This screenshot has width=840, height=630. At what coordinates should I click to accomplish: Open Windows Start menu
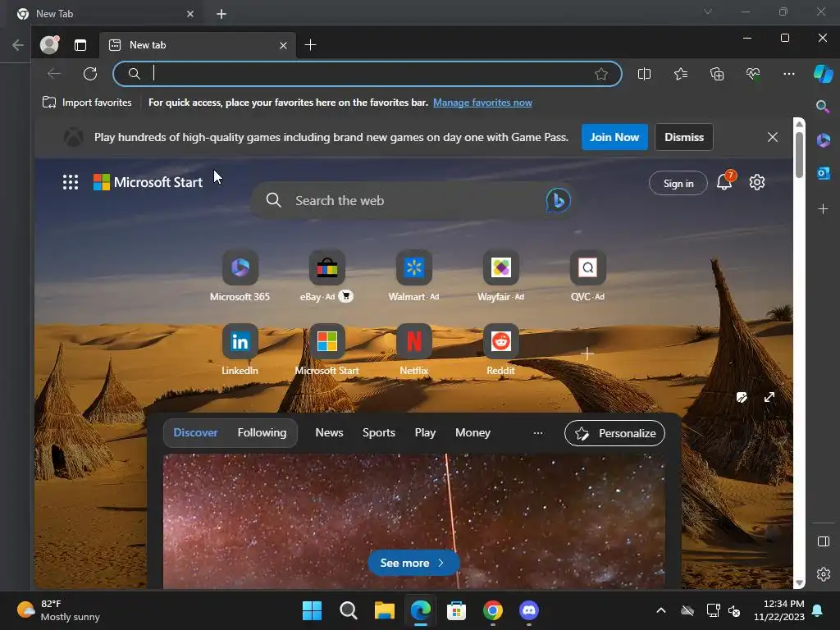click(312, 610)
